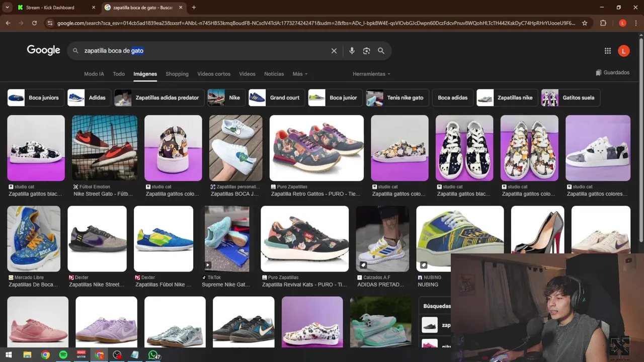
Task: View site information icon in address bar
Action: (x=49, y=23)
